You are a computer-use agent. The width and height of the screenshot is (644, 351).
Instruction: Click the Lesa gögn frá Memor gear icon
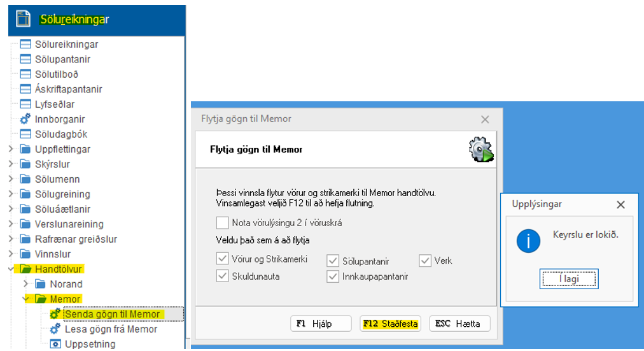55,329
